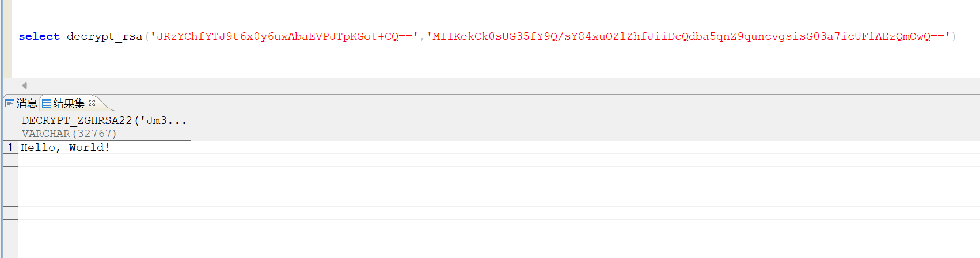Click the empty row header below row 1
The height and width of the screenshot is (258, 980).
tap(10, 161)
